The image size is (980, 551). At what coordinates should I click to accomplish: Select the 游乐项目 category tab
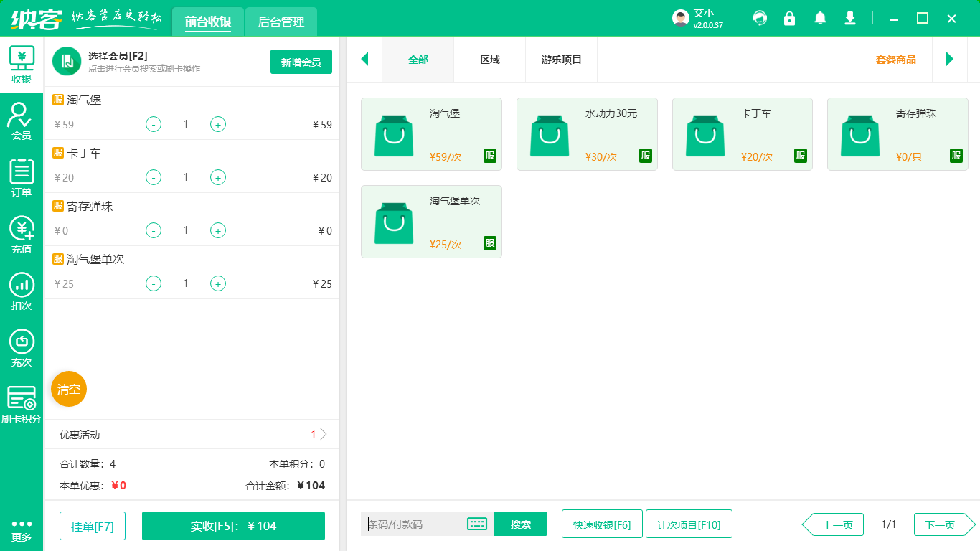coord(561,60)
